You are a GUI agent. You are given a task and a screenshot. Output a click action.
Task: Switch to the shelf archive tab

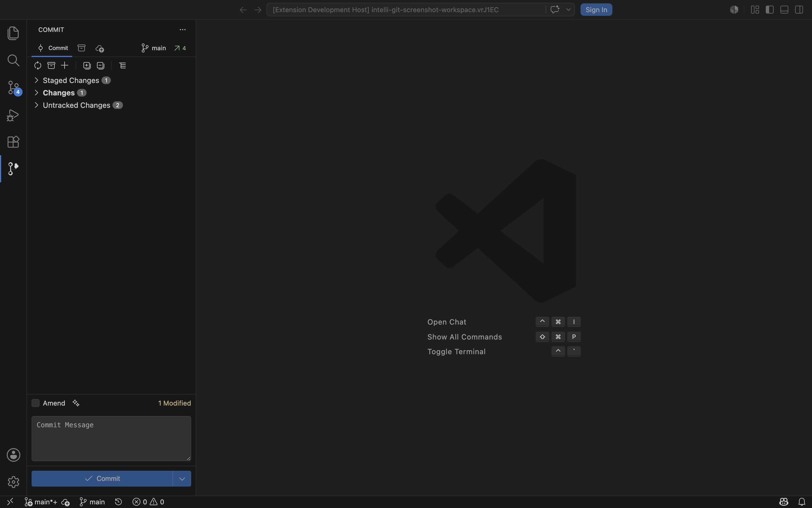click(x=81, y=48)
